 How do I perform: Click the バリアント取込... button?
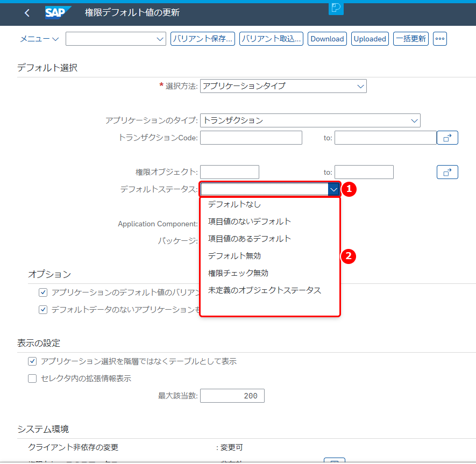pyautogui.click(x=271, y=39)
